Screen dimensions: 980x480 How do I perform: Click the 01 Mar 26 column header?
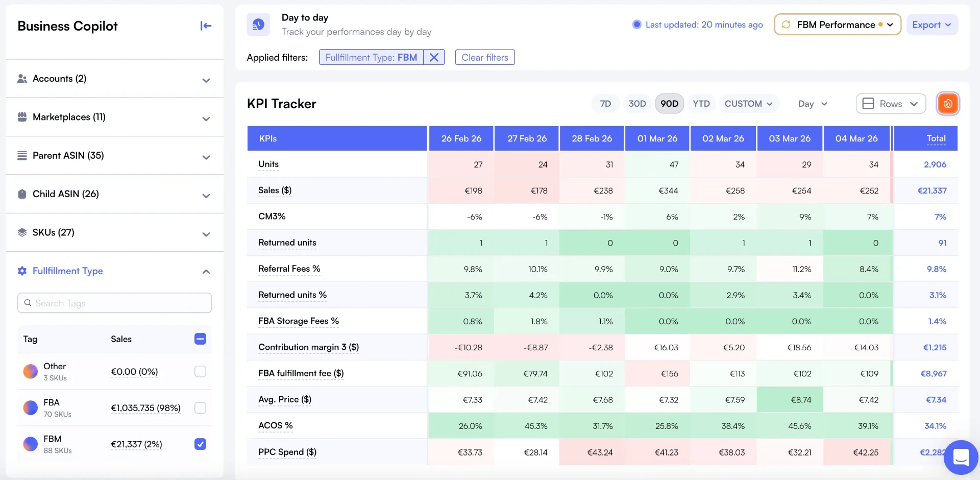pyautogui.click(x=657, y=138)
